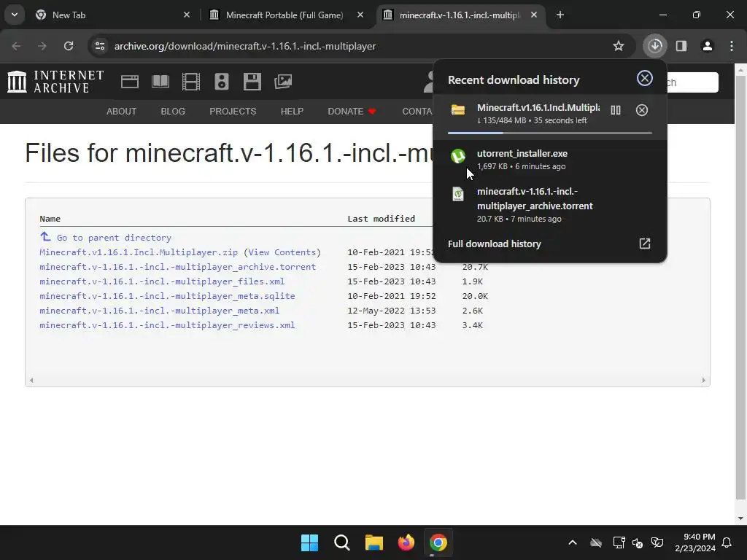Close the Minecraft Portable tab

click(360, 15)
